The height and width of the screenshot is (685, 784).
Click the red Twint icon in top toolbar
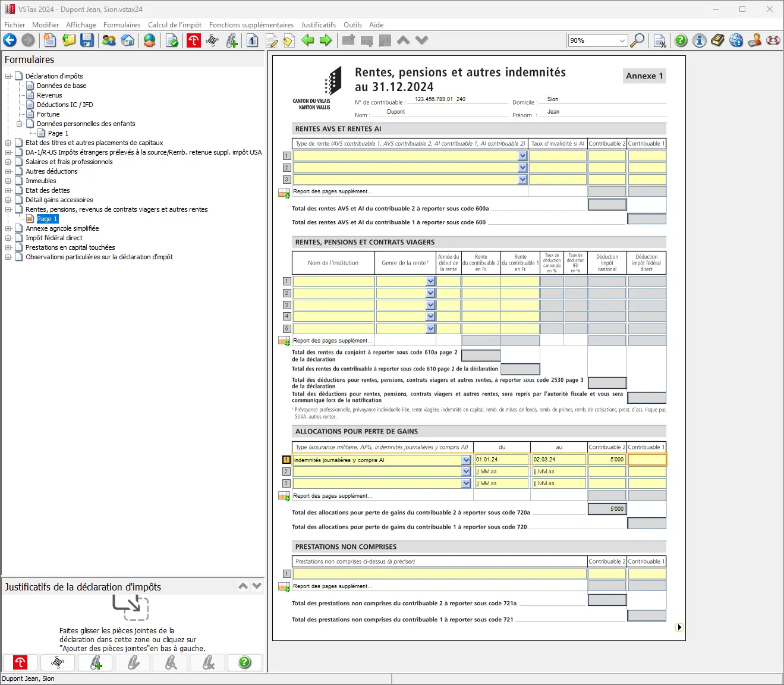(194, 40)
